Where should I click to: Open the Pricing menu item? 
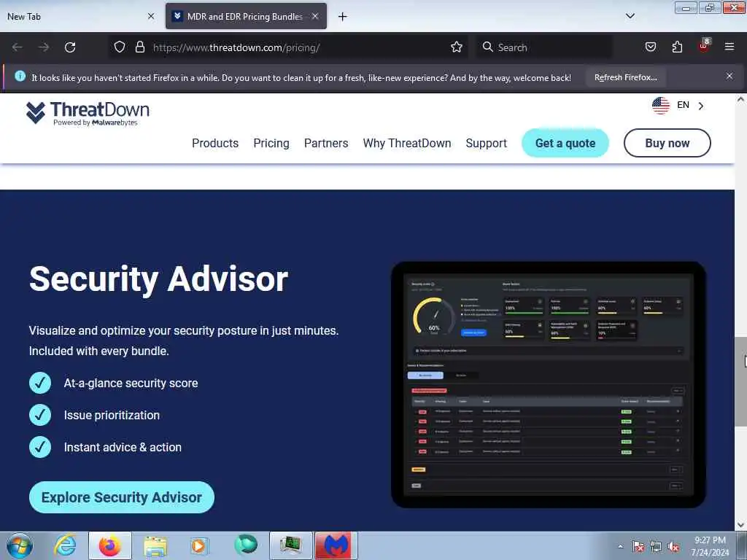(x=271, y=144)
